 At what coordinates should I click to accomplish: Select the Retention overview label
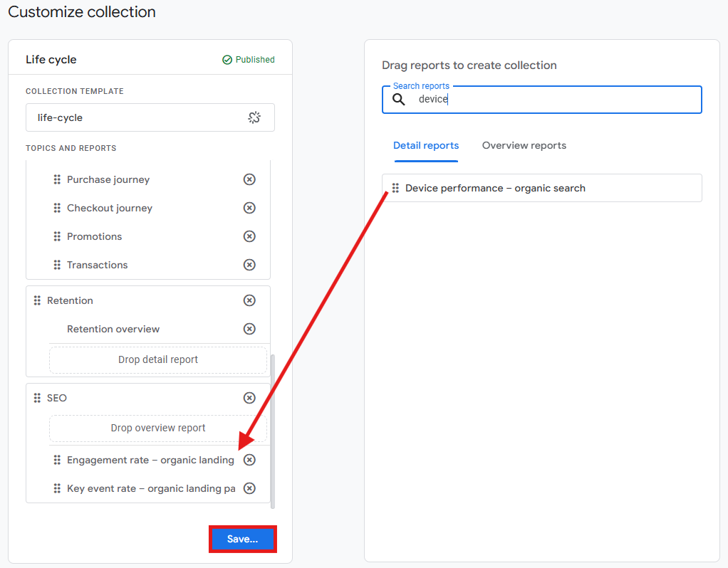(x=113, y=329)
